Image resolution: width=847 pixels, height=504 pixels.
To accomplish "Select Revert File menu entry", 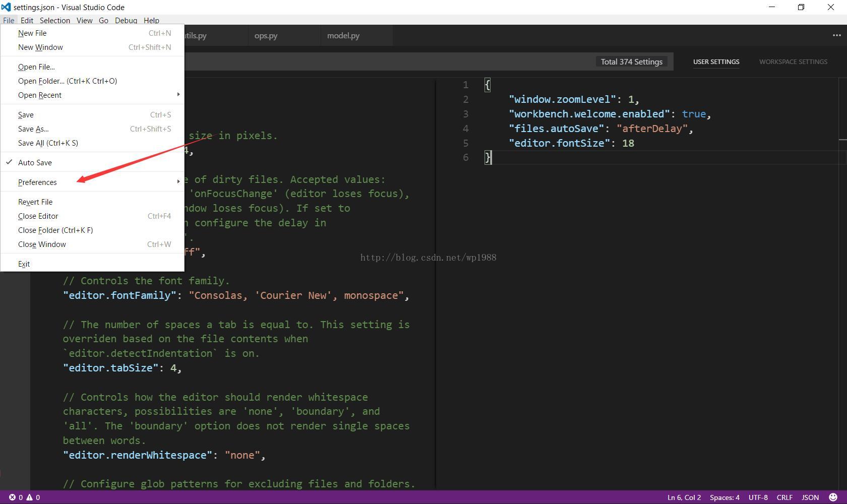I will [x=92, y=202].
